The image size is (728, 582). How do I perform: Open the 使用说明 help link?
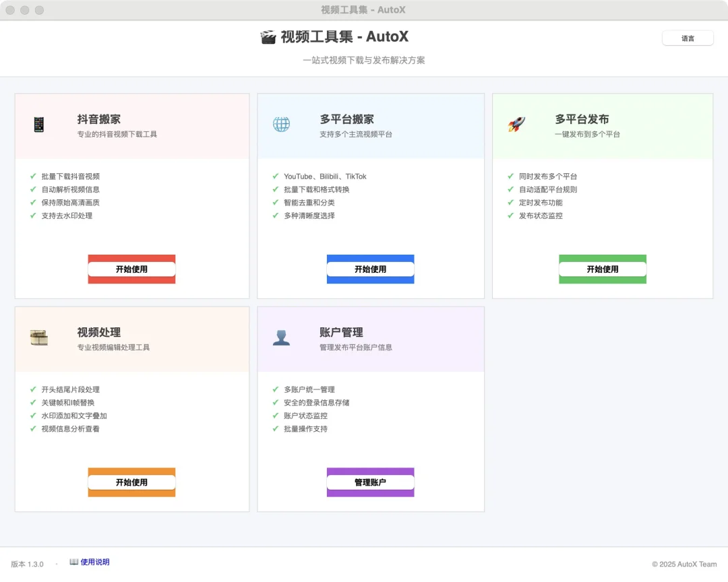(x=94, y=562)
